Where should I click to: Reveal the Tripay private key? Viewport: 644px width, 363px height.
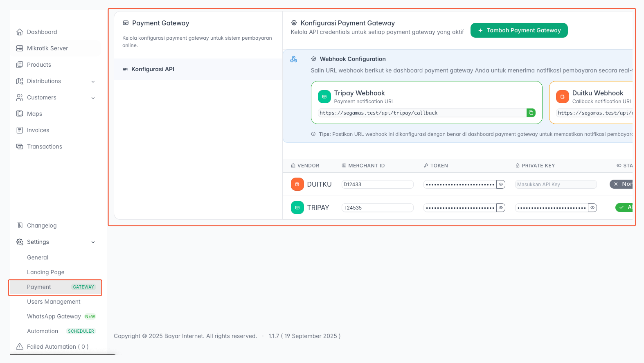pyautogui.click(x=592, y=208)
